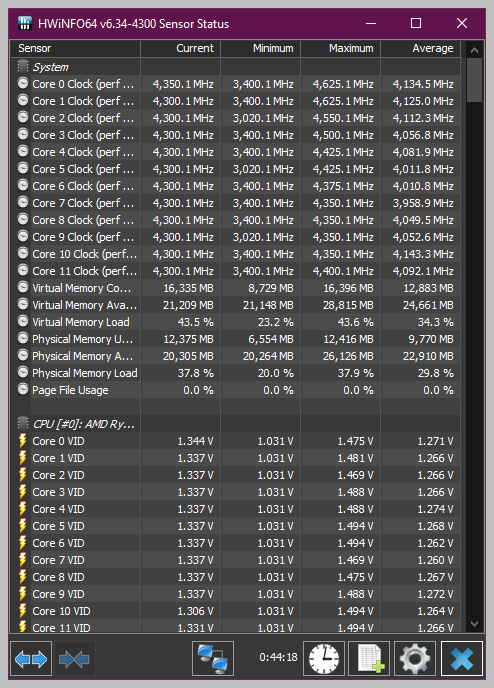Open the remote network monitors button
The image size is (494, 688).
(x=213, y=658)
